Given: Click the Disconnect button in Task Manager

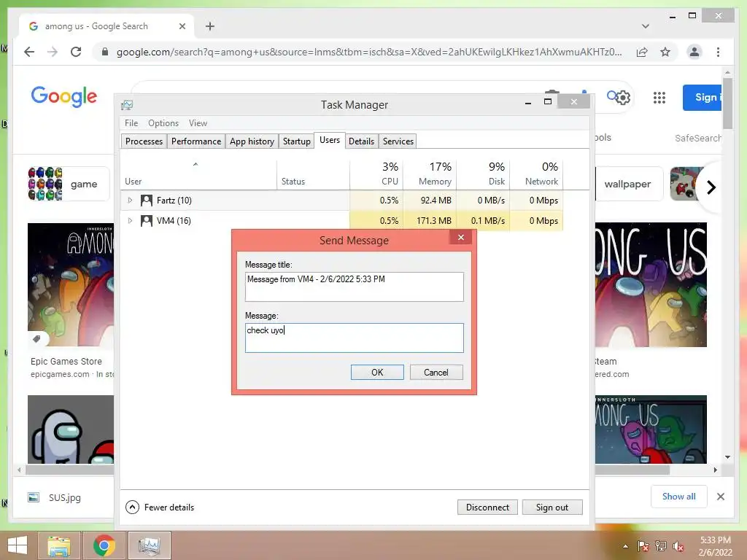Looking at the screenshot, I should tap(487, 507).
